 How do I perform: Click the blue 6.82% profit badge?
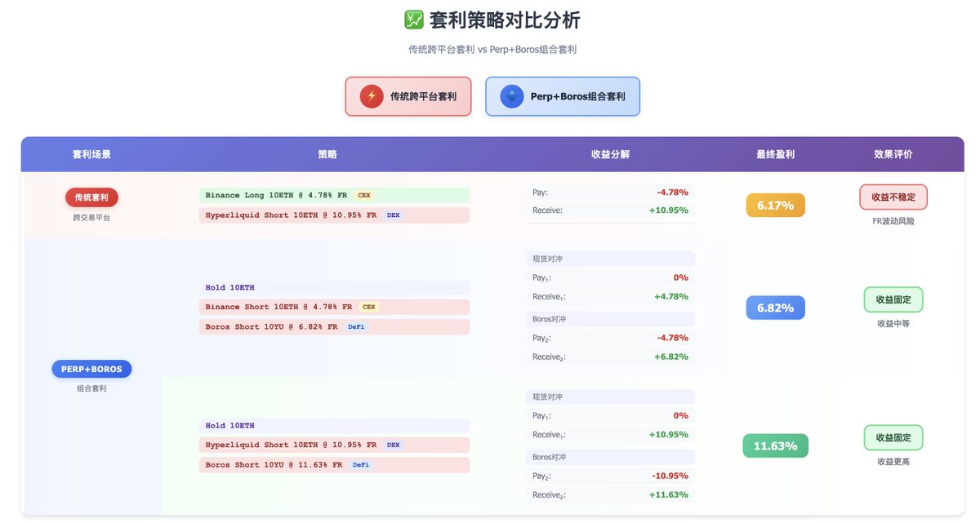coord(775,308)
